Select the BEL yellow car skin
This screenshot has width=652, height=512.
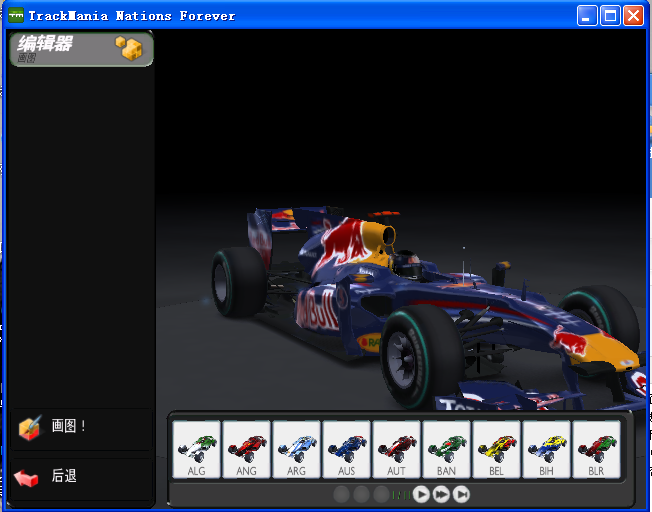click(496, 449)
